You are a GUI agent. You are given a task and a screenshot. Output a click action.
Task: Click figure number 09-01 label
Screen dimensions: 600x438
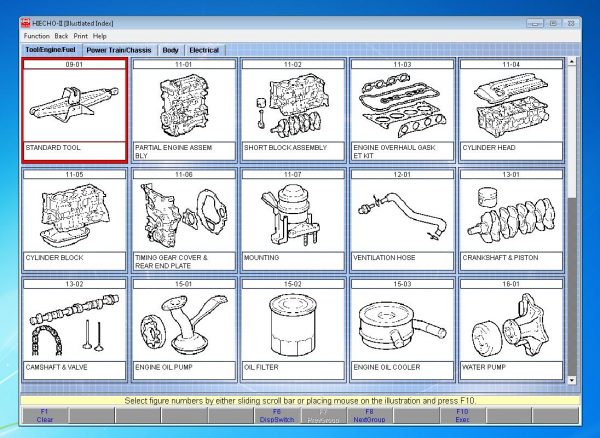[x=75, y=64]
